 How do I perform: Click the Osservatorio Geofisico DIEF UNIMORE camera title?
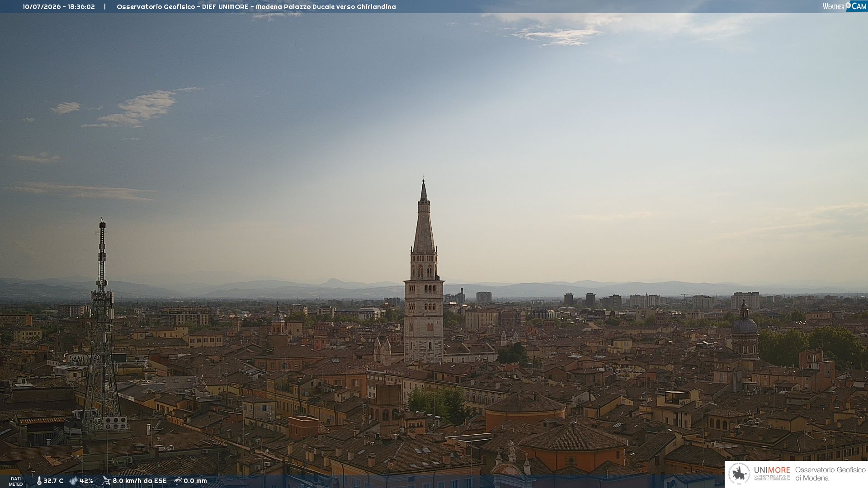pyautogui.click(x=256, y=7)
